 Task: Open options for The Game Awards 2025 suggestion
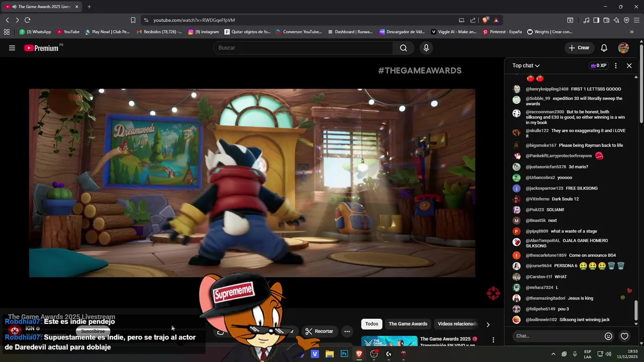click(494, 340)
